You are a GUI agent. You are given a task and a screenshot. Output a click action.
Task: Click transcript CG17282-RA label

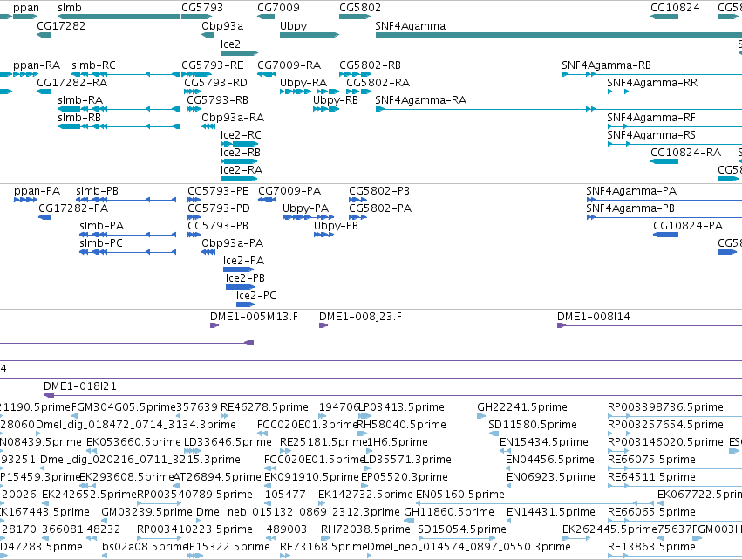tap(71, 82)
